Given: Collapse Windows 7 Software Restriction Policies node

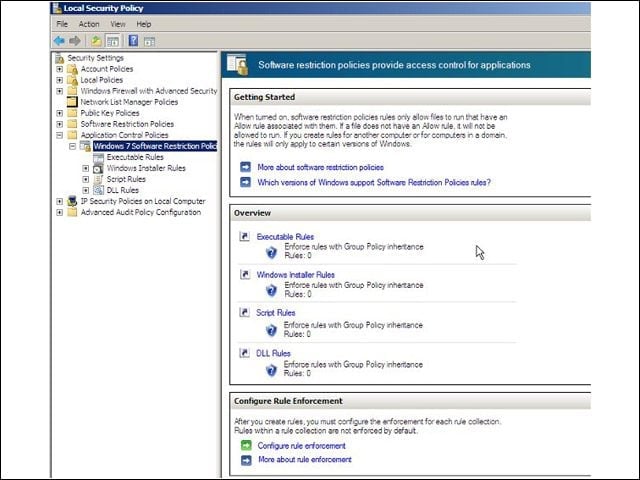Looking at the screenshot, I should (x=73, y=146).
